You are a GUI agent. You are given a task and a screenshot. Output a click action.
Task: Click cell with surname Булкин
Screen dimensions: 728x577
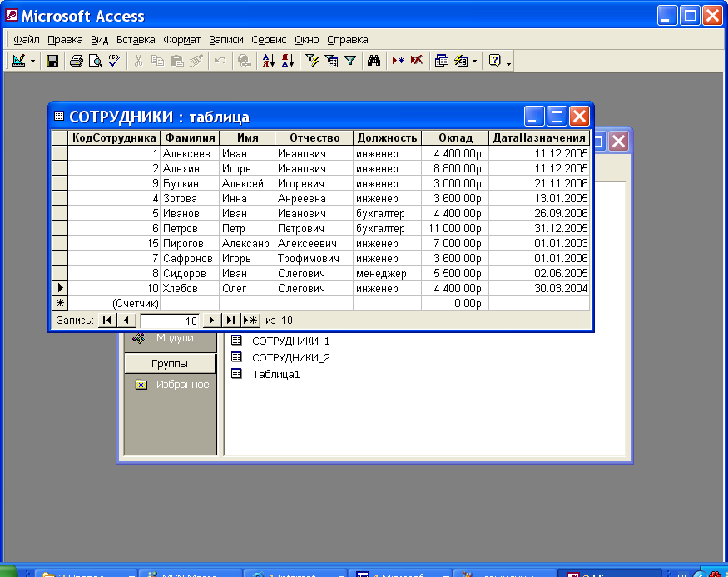(190, 183)
